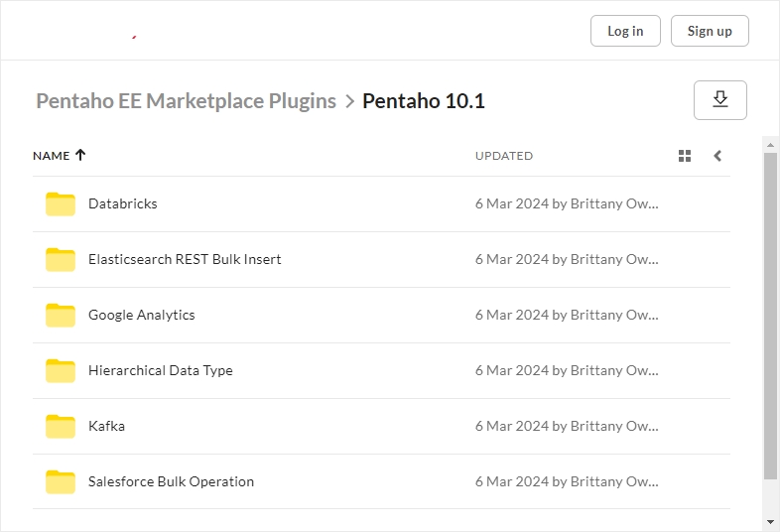
Task: Collapse the details panel chevron
Action: pos(717,156)
